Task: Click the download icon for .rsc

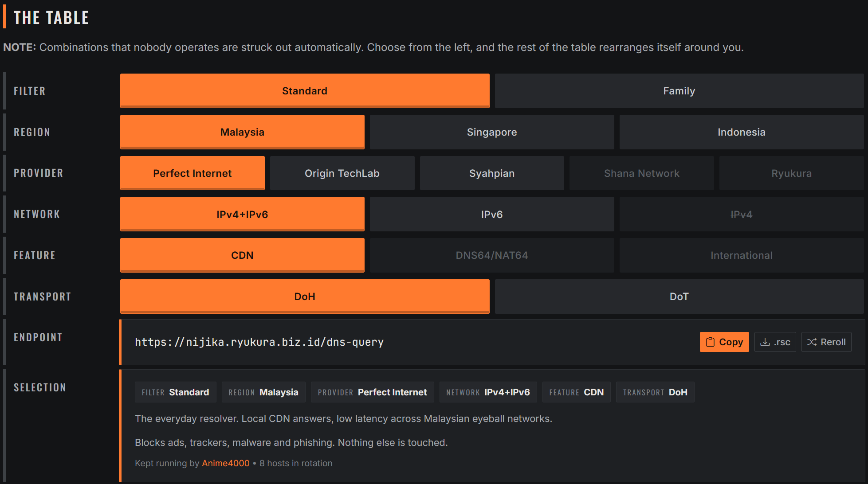Action: click(x=765, y=342)
